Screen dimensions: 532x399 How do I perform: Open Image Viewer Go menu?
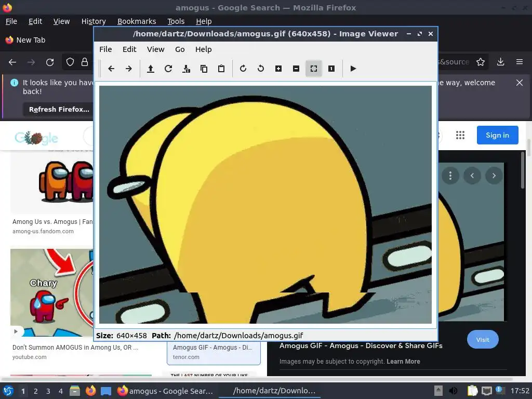(180, 49)
